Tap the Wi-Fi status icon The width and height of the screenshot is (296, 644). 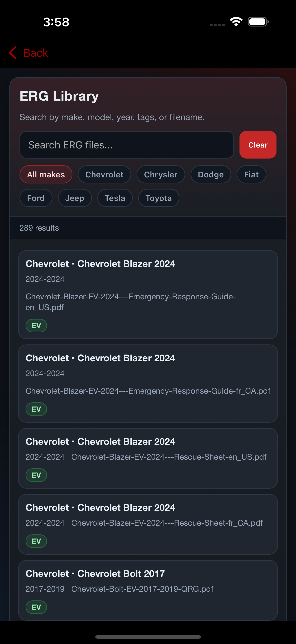(236, 22)
